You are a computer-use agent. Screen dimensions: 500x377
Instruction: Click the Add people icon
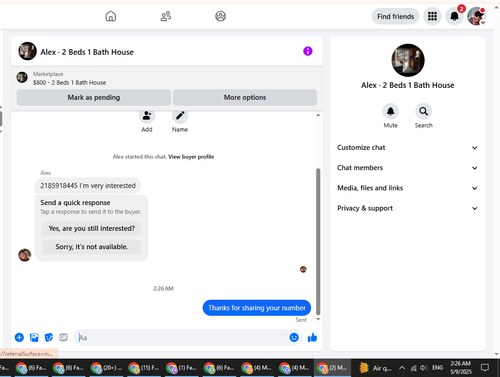tap(147, 116)
